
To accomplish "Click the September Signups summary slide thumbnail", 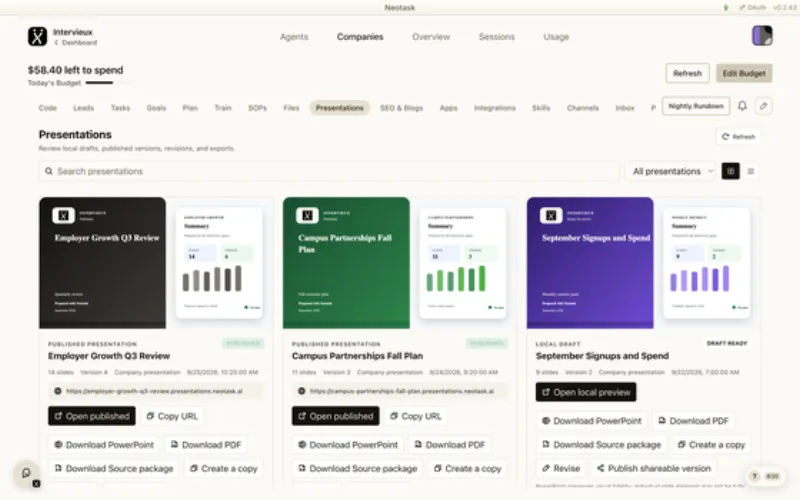I will tap(707, 263).
